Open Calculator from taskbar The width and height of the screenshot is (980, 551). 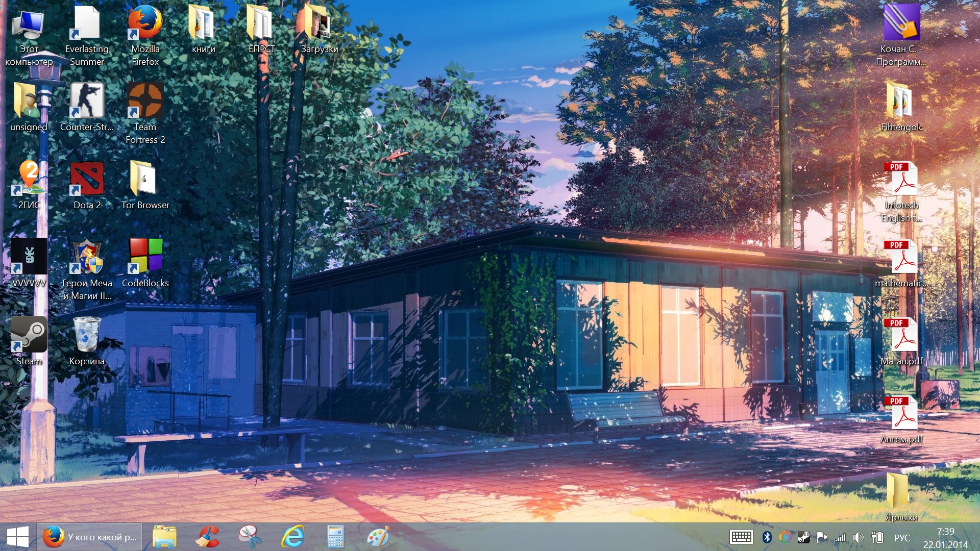click(335, 537)
